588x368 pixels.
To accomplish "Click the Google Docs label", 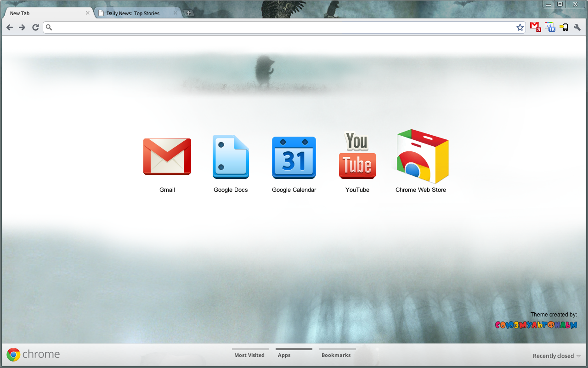I will (231, 190).
